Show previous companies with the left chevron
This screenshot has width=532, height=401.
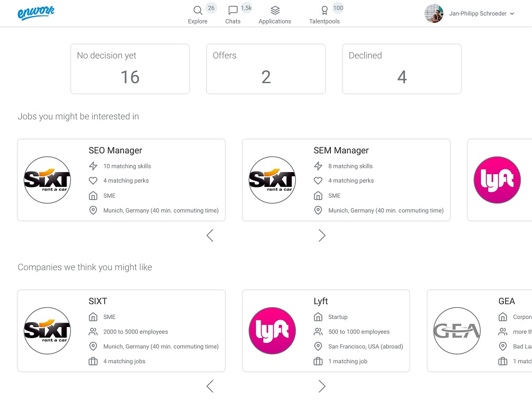click(210, 386)
